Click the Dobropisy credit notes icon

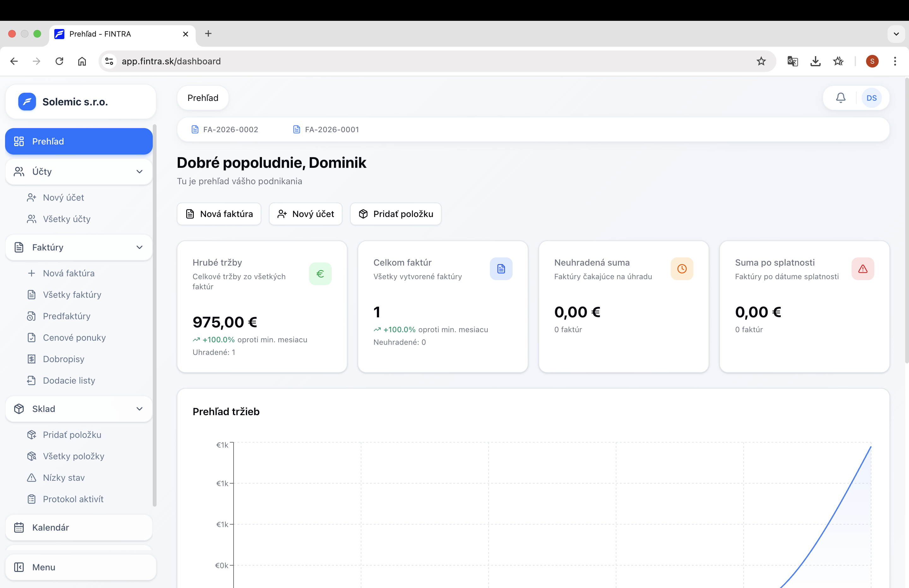(x=32, y=359)
